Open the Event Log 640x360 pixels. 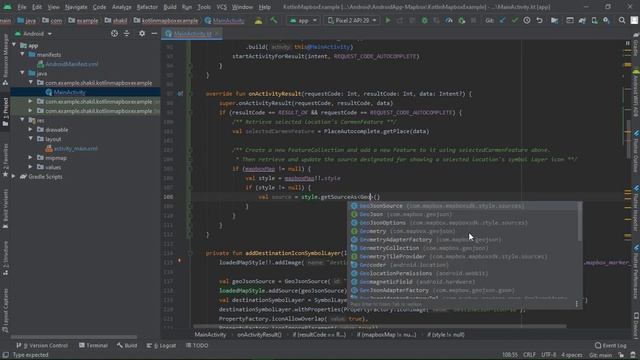pos(611,345)
